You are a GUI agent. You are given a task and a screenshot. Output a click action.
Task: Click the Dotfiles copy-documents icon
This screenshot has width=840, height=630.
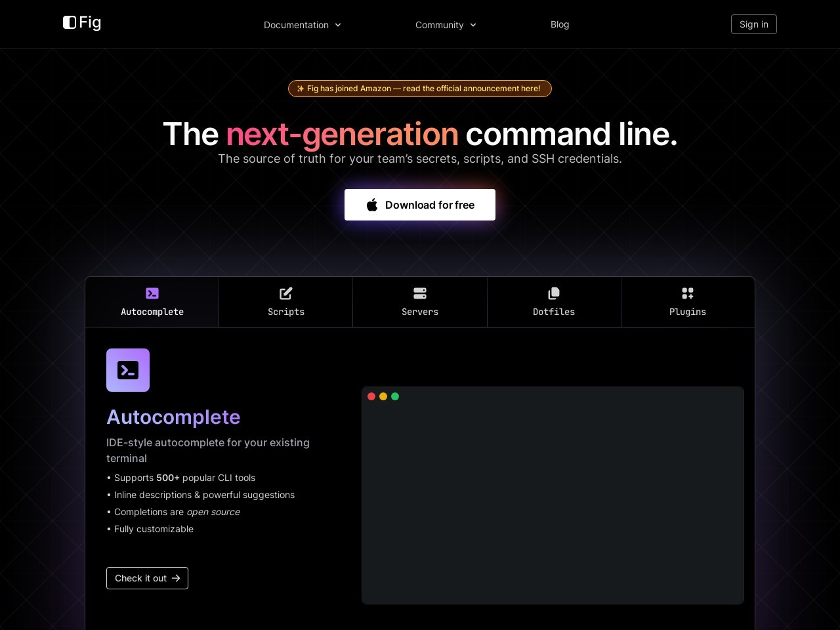tap(554, 293)
